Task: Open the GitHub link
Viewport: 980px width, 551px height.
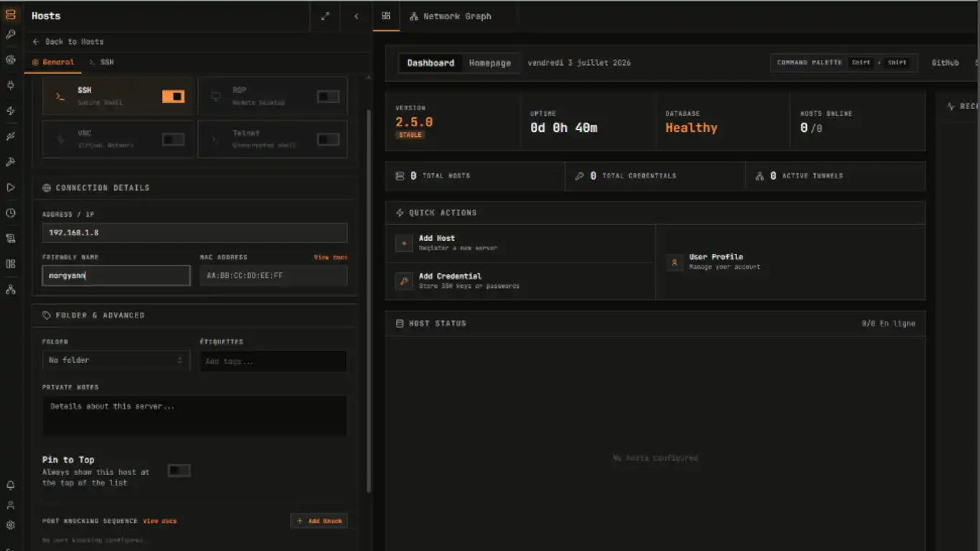Action: (x=945, y=63)
